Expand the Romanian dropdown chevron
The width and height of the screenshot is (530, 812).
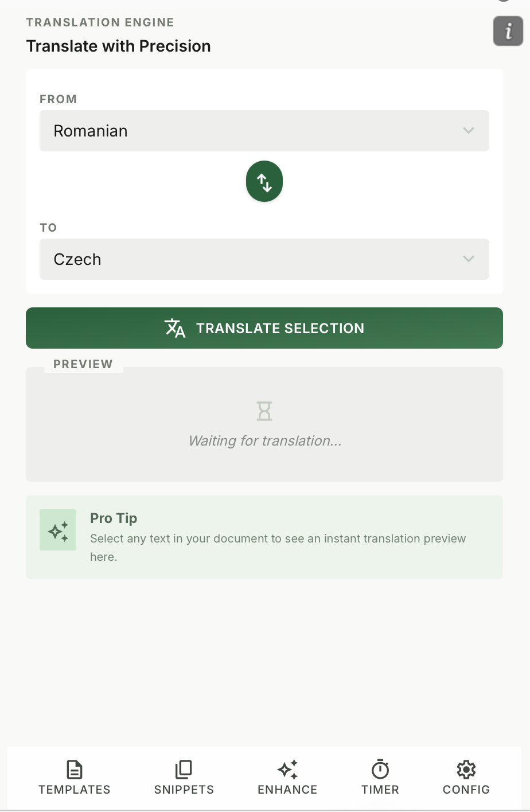coord(468,131)
